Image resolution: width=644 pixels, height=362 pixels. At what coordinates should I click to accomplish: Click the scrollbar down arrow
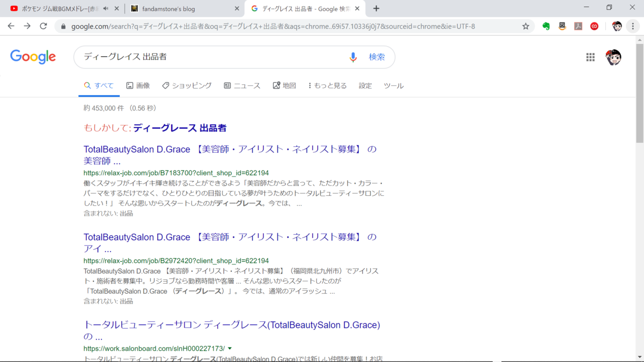tap(639, 358)
